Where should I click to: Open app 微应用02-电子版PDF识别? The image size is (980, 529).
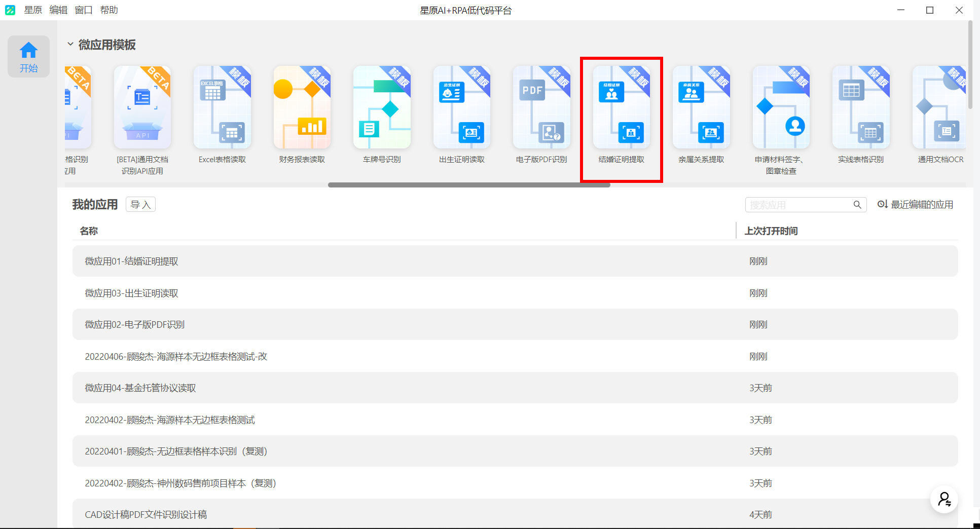pos(515,324)
